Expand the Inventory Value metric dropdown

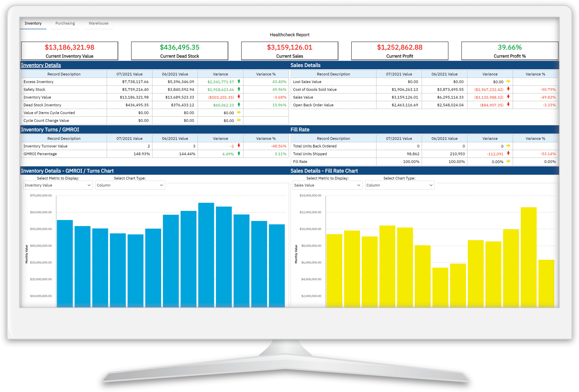pyautogui.click(x=58, y=185)
